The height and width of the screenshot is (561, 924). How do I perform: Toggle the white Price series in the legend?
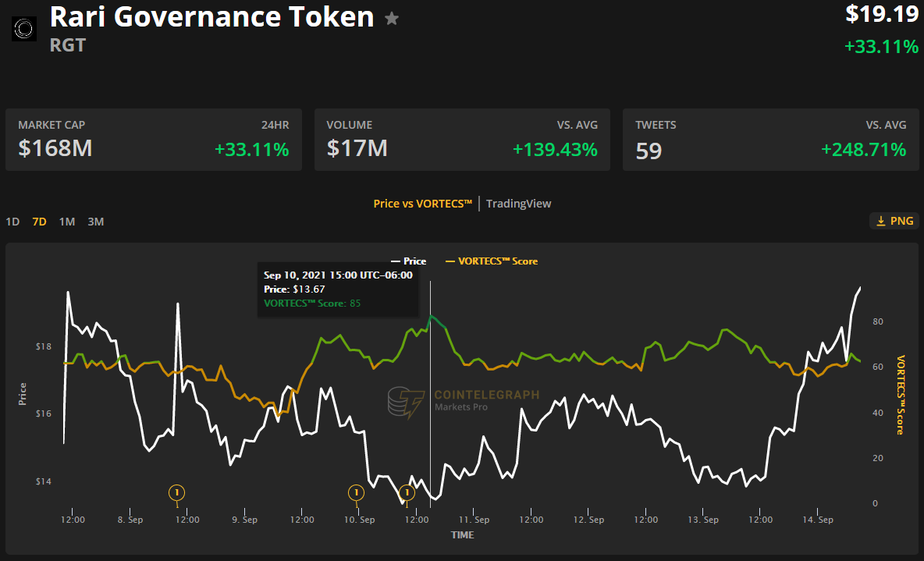coord(408,261)
